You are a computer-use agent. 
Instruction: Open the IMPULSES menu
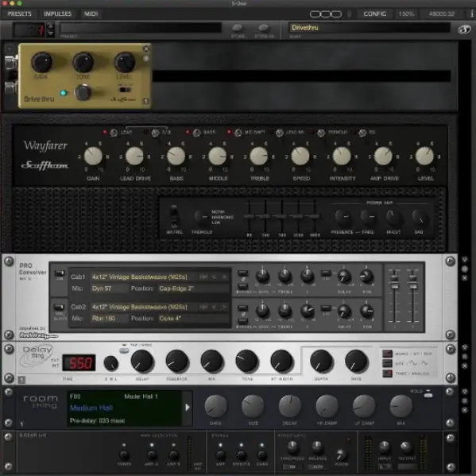coord(58,14)
